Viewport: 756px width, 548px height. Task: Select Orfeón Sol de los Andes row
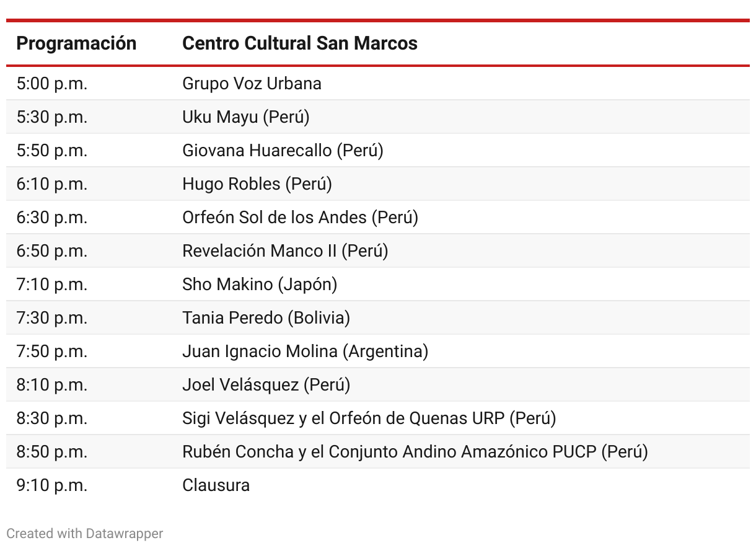(378, 218)
